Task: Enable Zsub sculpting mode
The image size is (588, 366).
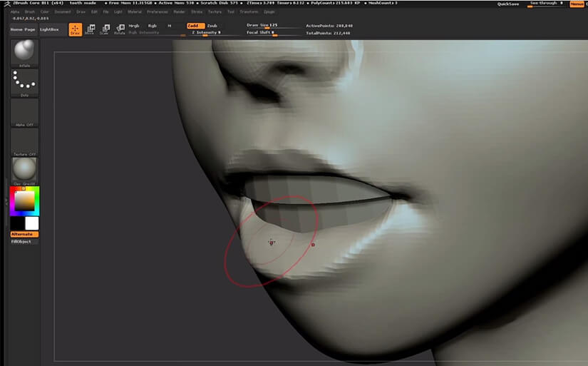Action: tap(212, 26)
